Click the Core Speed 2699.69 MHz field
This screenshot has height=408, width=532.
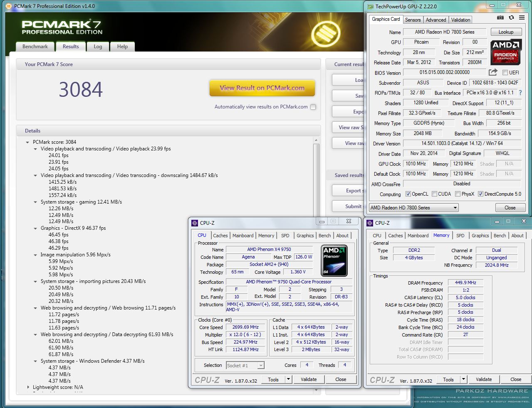pos(245,327)
